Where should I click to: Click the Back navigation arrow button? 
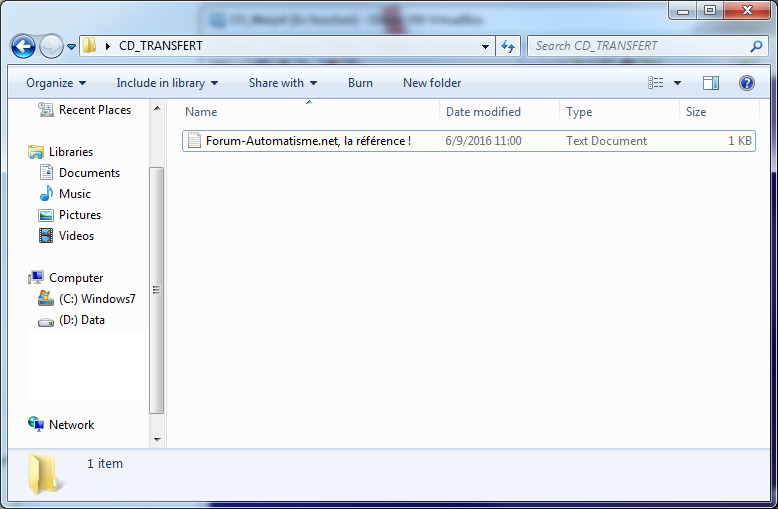23,46
